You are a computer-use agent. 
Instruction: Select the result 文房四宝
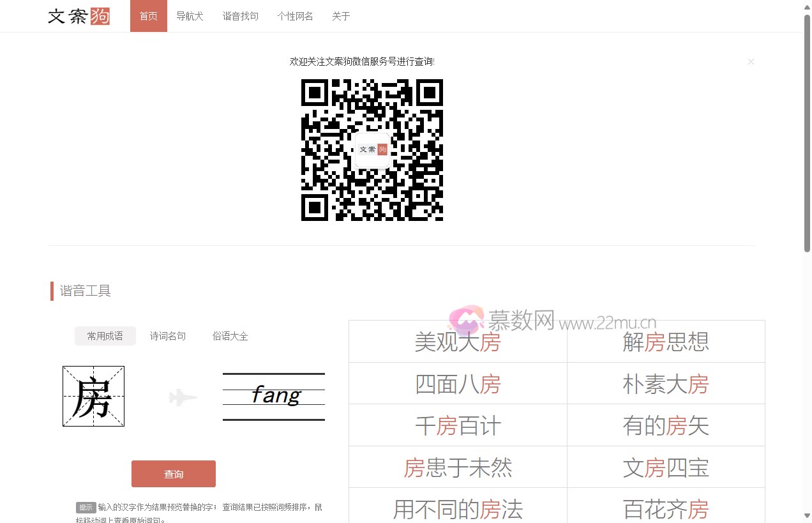coord(666,467)
